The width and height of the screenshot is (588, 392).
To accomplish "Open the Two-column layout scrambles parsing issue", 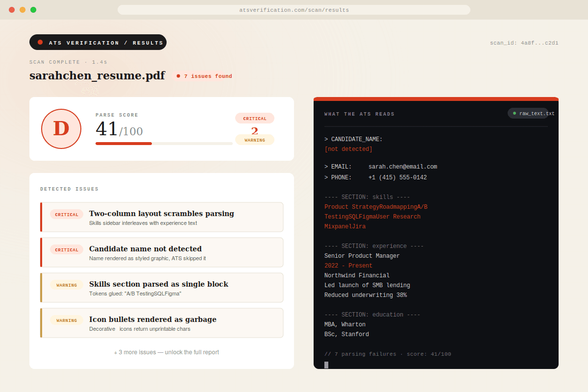I will [162, 217].
